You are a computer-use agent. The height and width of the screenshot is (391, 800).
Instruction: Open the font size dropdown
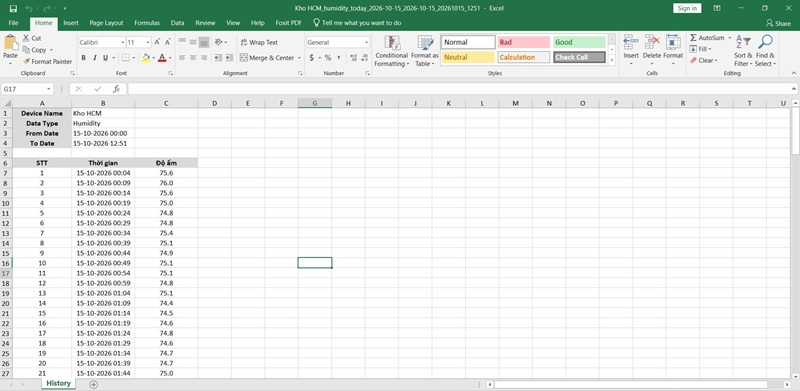pyautogui.click(x=148, y=42)
